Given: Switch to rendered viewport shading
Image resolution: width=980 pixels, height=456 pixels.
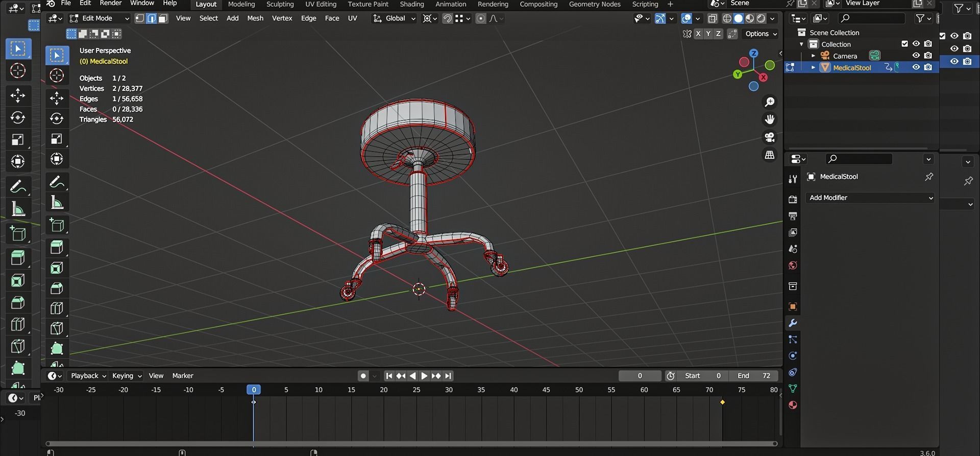Looking at the screenshot, I should click(761, 18).
